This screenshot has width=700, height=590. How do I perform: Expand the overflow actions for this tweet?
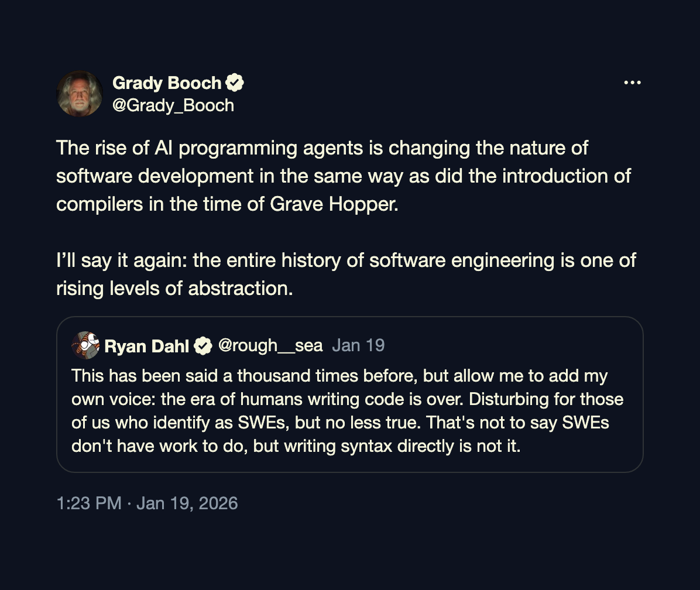632,83
